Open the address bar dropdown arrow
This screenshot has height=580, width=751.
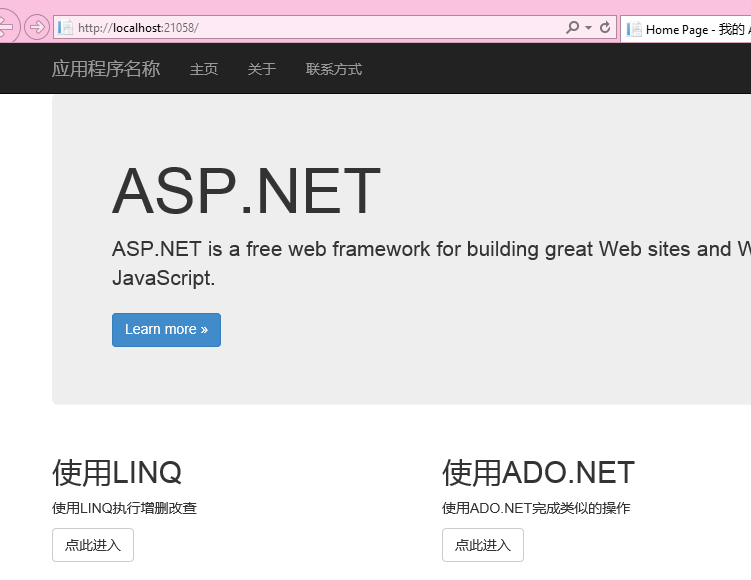(588, 27)
